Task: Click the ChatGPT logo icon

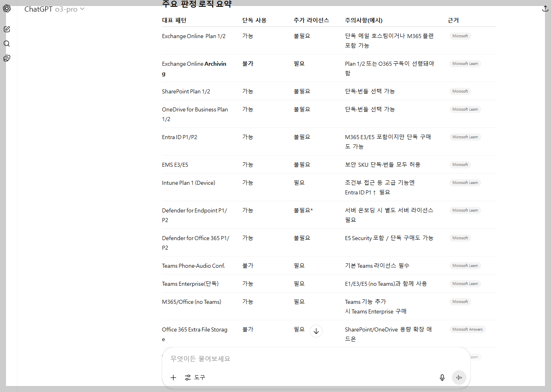Action: tap(7, 8)
